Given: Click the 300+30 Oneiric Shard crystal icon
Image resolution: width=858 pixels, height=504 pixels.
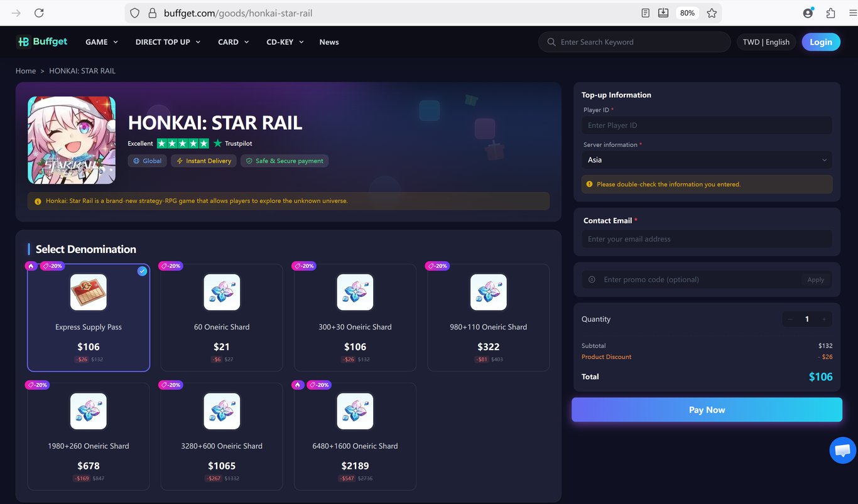Looking at the screenshot, I should (x=355, y=292).
